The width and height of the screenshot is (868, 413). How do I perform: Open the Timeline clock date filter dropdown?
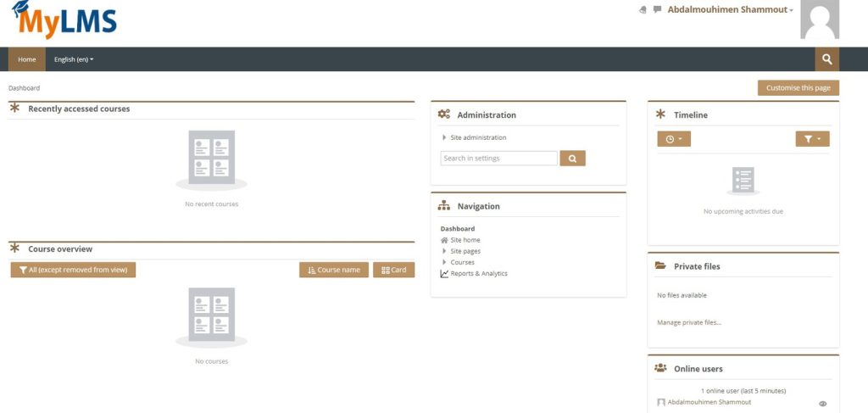(674, 139)
